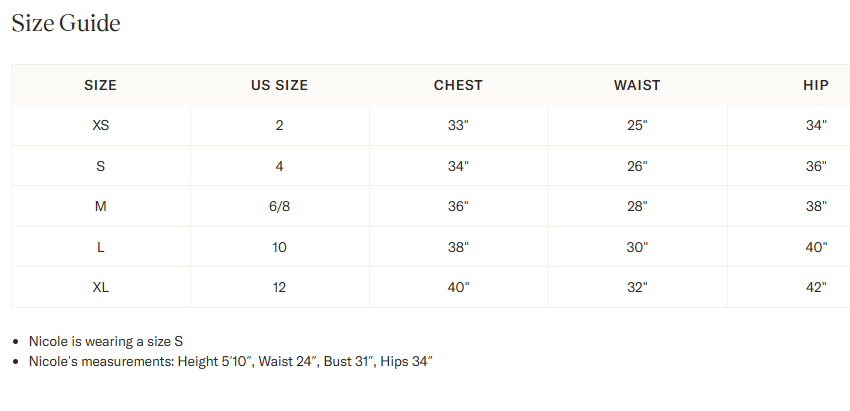Select the XL size cell
This screenshot has width=850, height=411.
(100, 287)
